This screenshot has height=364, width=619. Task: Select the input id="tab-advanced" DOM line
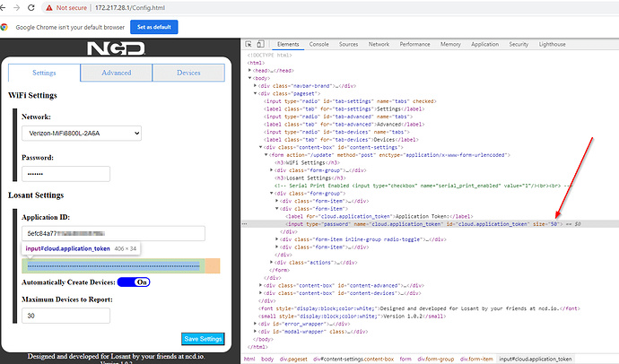pos(338,117)
